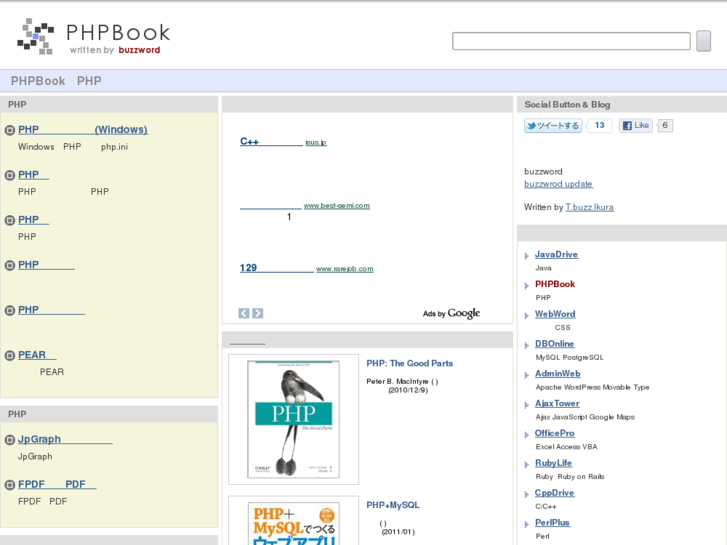Open the buzzwrod update blog link

pyautogui.click(x=558, y=184)
